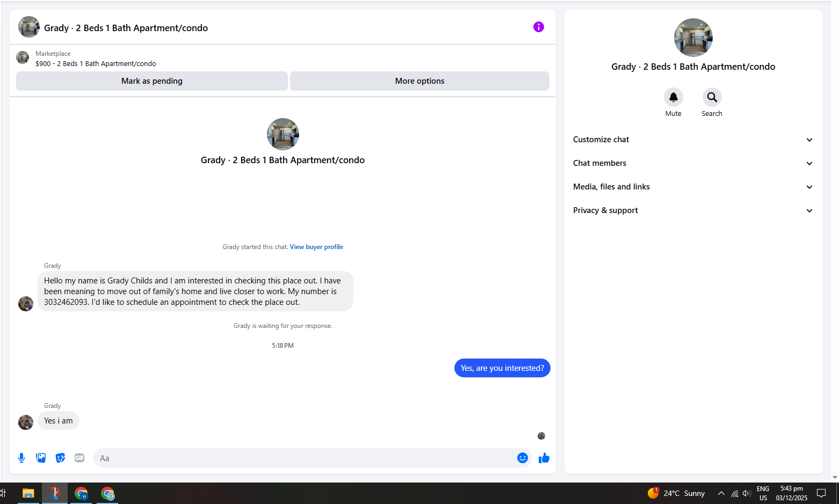The height and width of the screenshot is (504, 839).
Task: Mute this conversation with bell icon
Action: [673, 97]
